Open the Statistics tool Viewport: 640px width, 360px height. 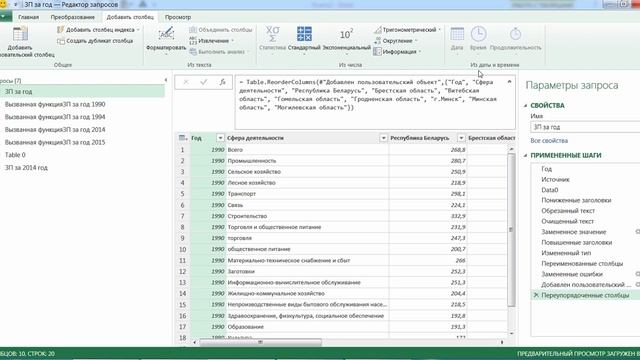(x=272, y=39)
